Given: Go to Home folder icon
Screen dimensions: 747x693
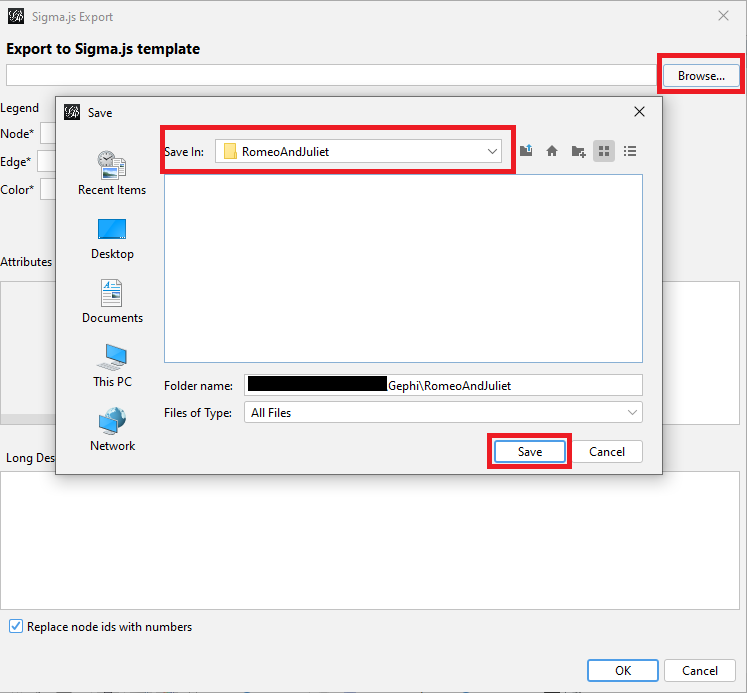Looking at the screenshot, I should click(x=552, y=151).
